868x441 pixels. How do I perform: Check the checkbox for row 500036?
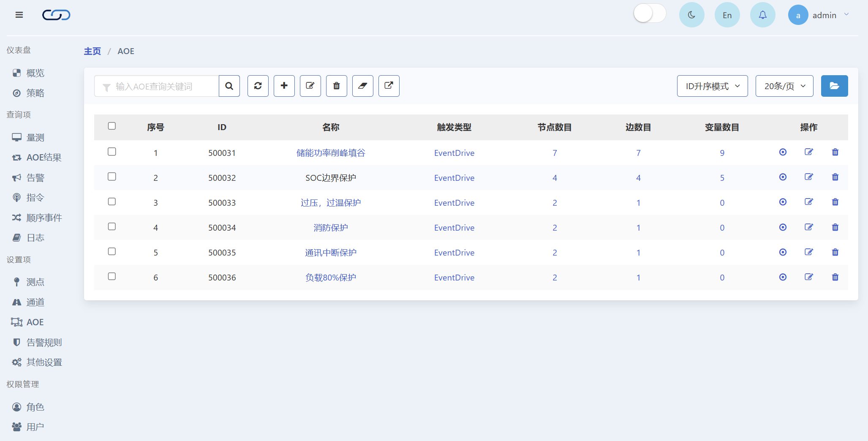tap(112, 276)
